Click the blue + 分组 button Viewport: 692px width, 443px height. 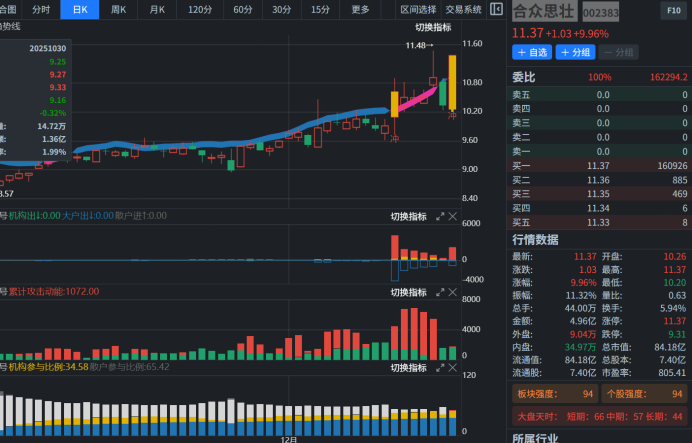[x=575, y=52]
